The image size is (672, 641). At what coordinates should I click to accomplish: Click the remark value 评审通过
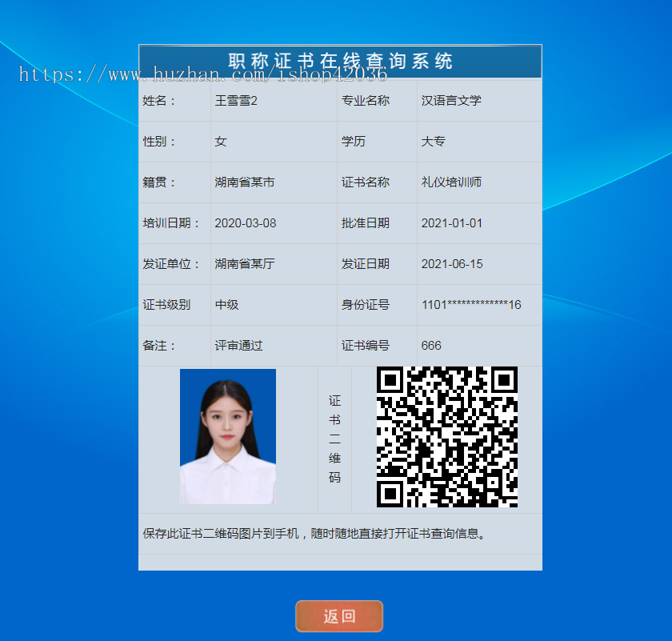pos(238,346)
